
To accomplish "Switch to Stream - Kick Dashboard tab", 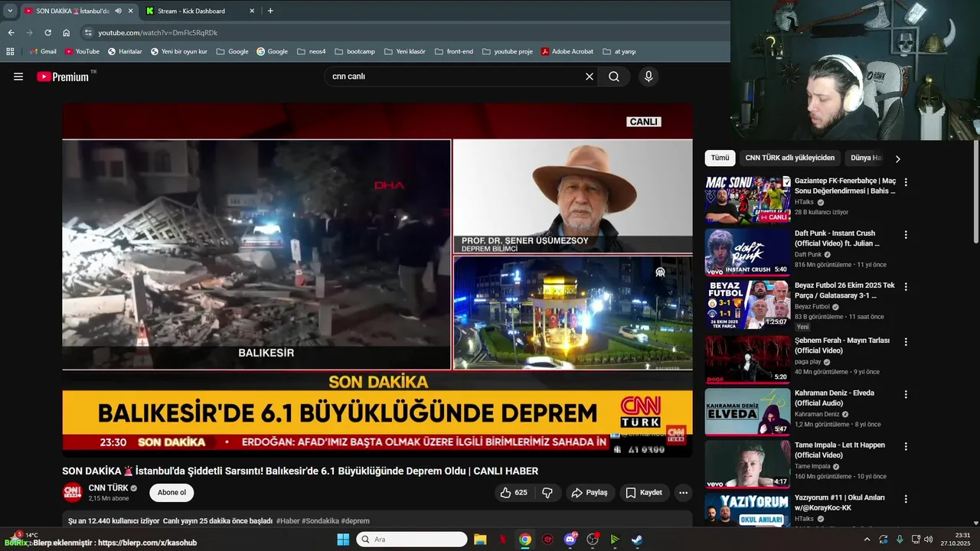I will [x=193, y=11].
